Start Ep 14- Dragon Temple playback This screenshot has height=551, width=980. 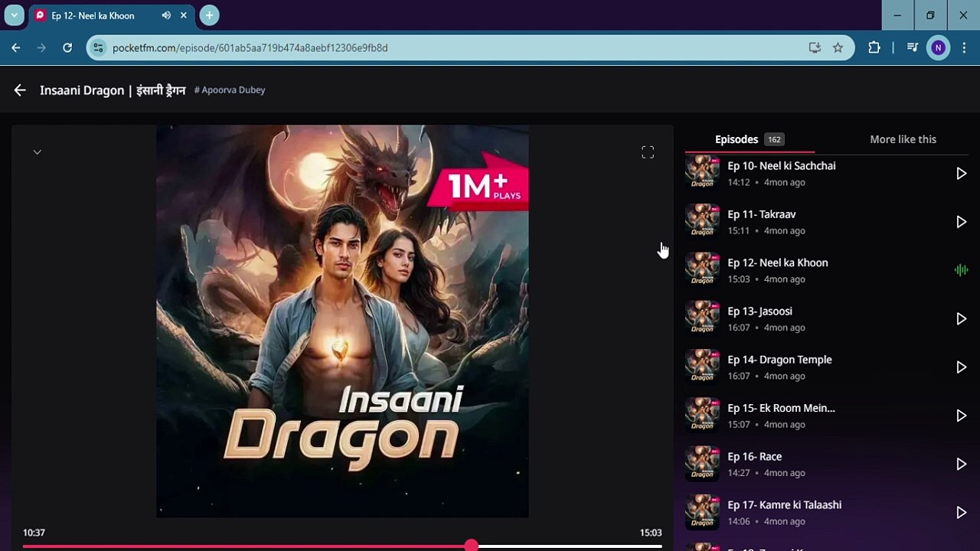point(962,367)
